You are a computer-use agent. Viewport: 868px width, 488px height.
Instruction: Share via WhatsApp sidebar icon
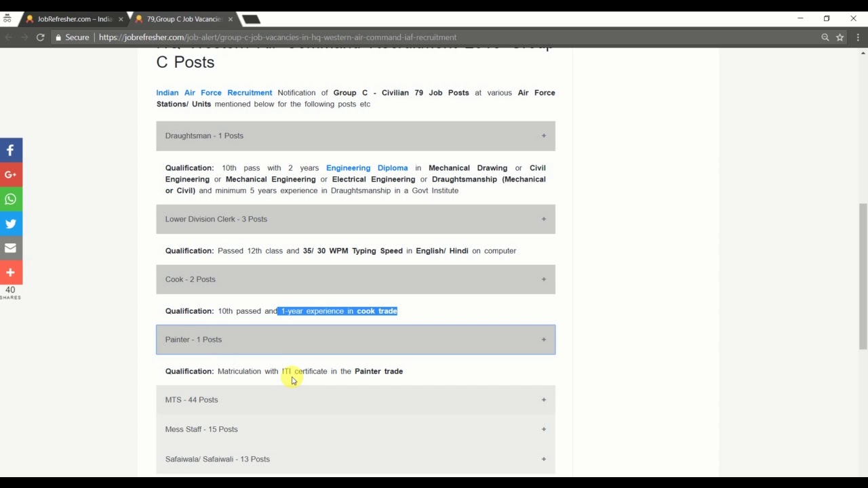[x=11, y=199]
